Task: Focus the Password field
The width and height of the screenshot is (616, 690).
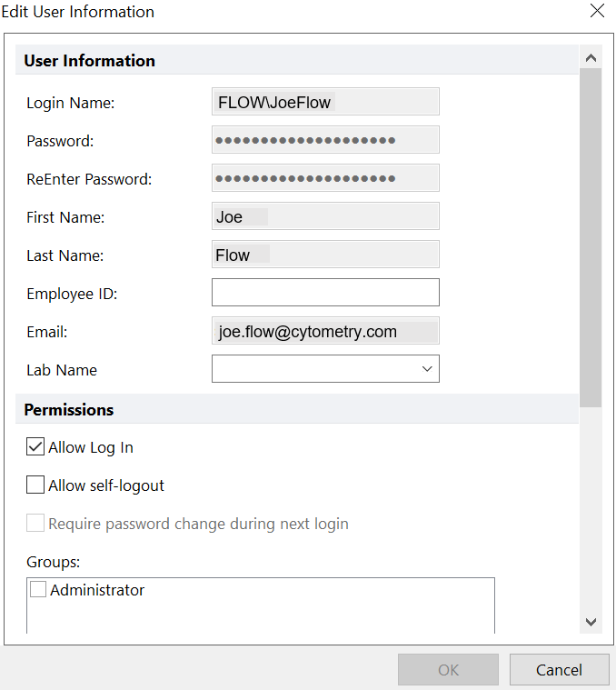Action: pyautogui.click(x=325, y=140)
